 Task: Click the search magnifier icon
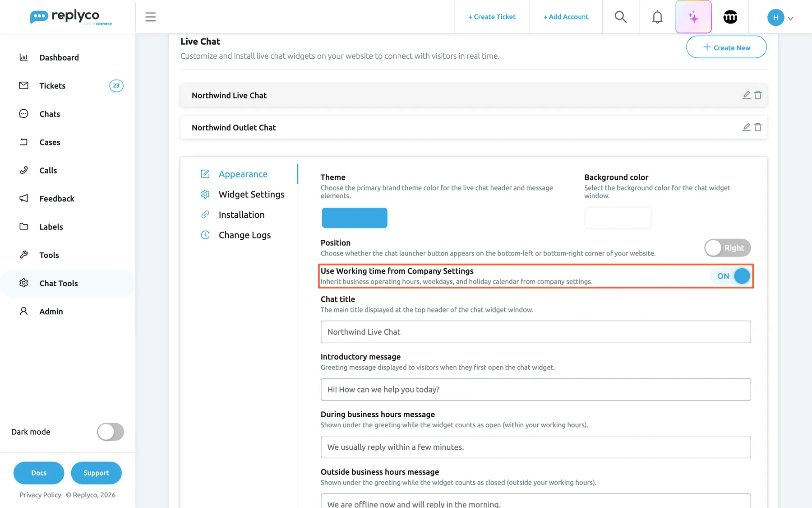coord(621,17)
